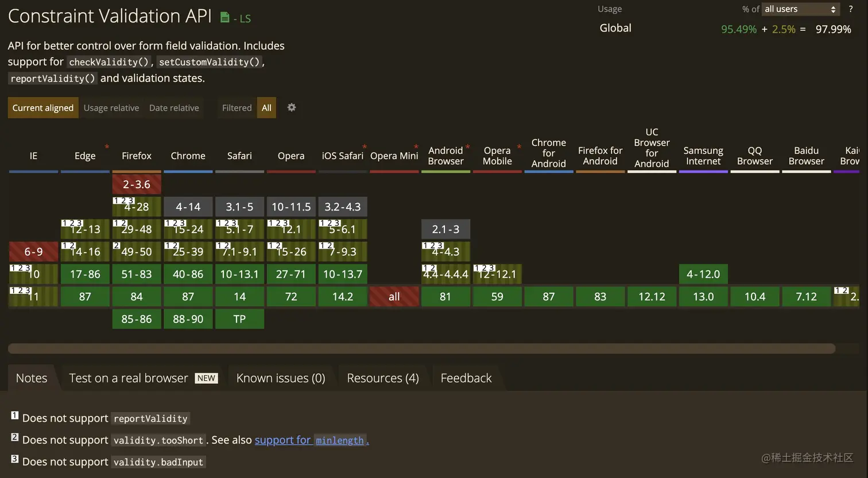Click the Firefox 4-28 cell

click(137, 207)
